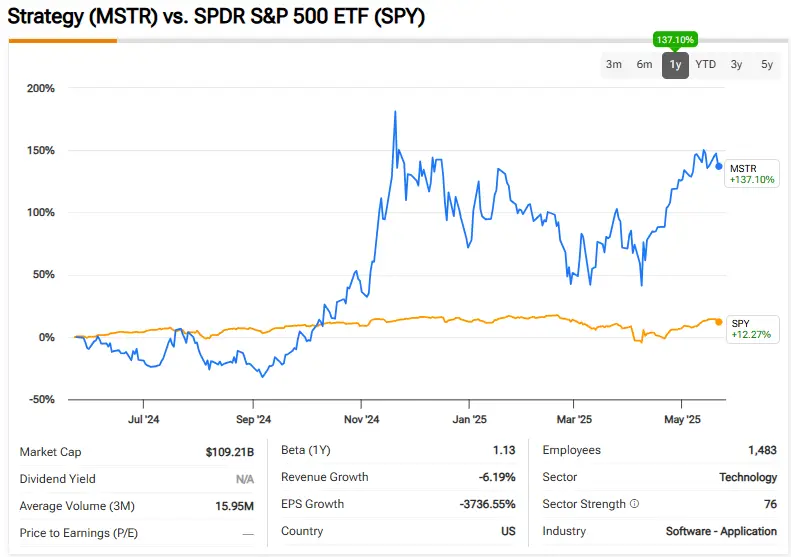
Task: Click the 150% y-axis label
Action: (x=41, y=150)
